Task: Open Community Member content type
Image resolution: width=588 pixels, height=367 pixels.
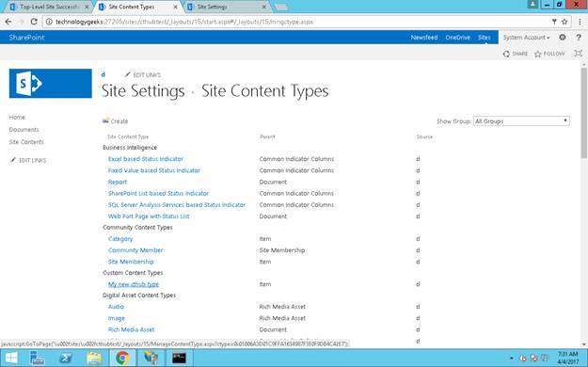Action: [x=135, y=250]
